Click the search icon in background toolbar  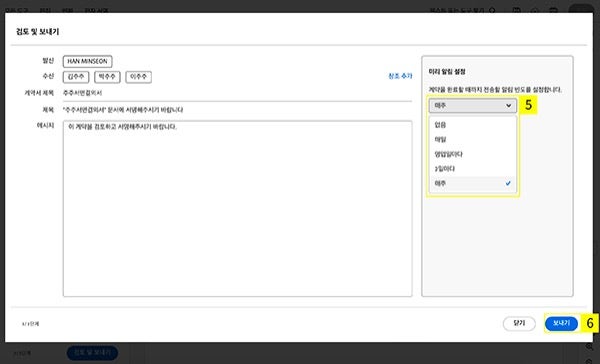point(492,10)
